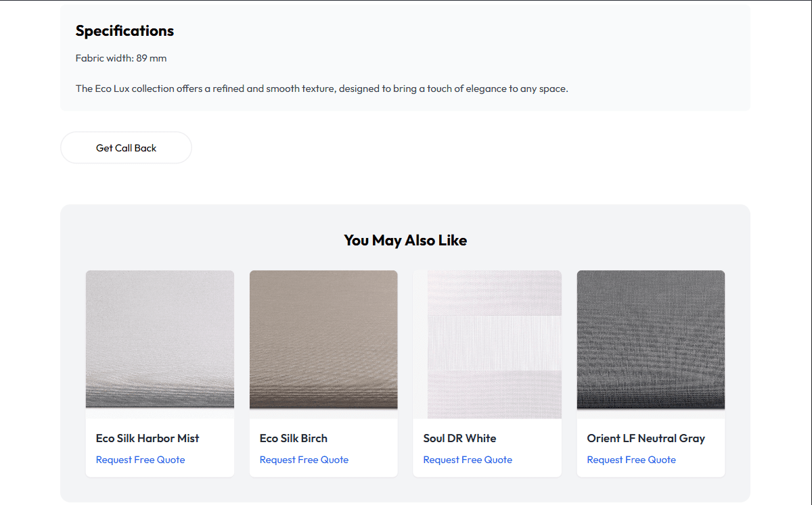The height and width of the screenshot is (505, 812).
Task: Click the You May Also Like heading
Action: [x=405, y=240]
